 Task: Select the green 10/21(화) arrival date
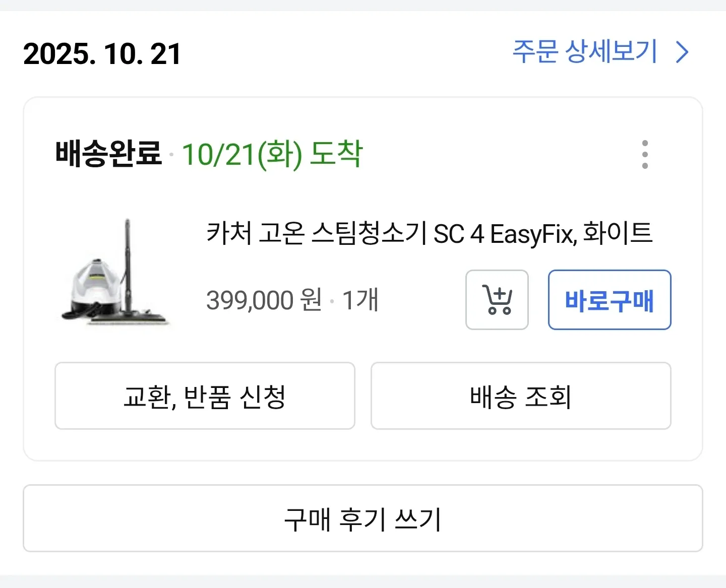pos(241,154)
